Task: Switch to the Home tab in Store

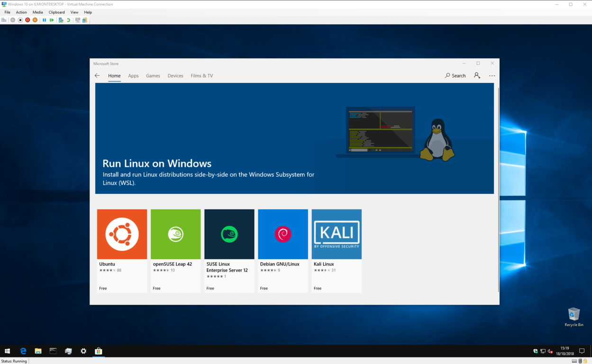Action: point(114,76)
